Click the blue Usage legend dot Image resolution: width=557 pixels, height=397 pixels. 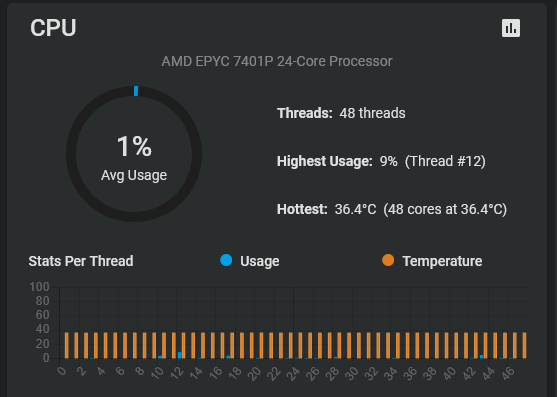coord(226,260)
